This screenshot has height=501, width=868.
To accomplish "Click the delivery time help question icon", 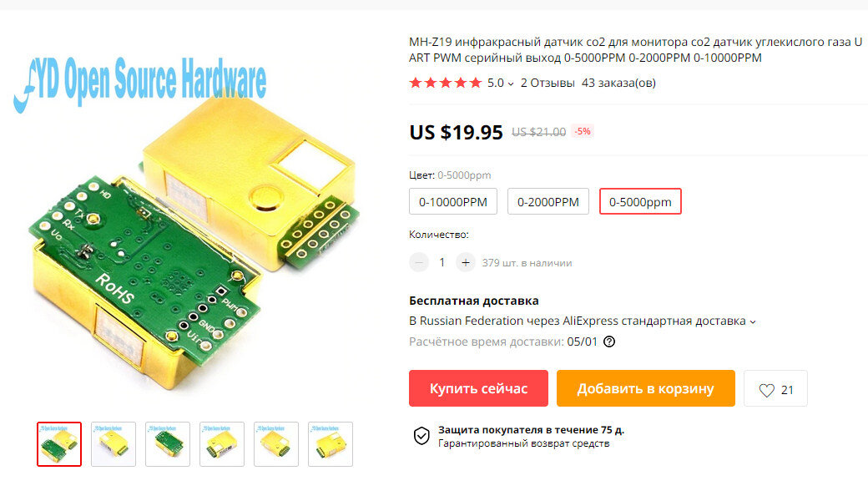I will [609, 342].
